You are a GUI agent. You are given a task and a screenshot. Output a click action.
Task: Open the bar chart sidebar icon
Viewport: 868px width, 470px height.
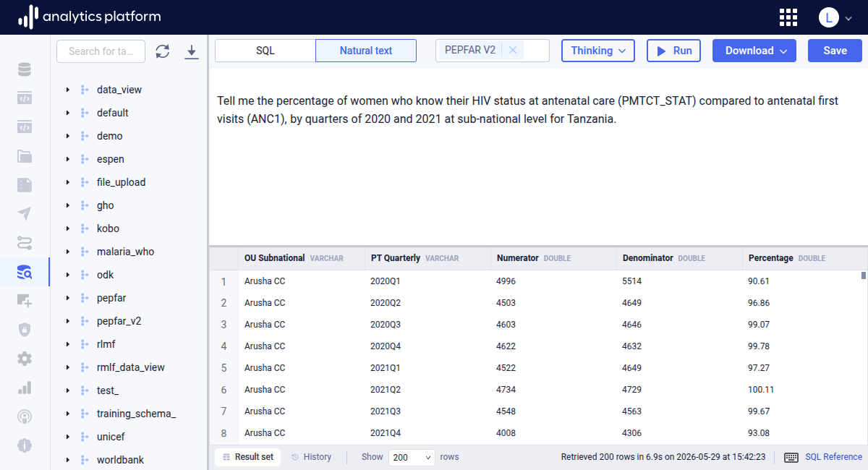coord(25,388)
